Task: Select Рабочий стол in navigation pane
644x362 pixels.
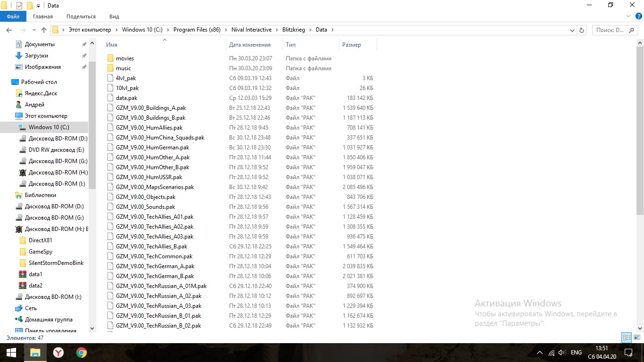Action: pos(33,82)
